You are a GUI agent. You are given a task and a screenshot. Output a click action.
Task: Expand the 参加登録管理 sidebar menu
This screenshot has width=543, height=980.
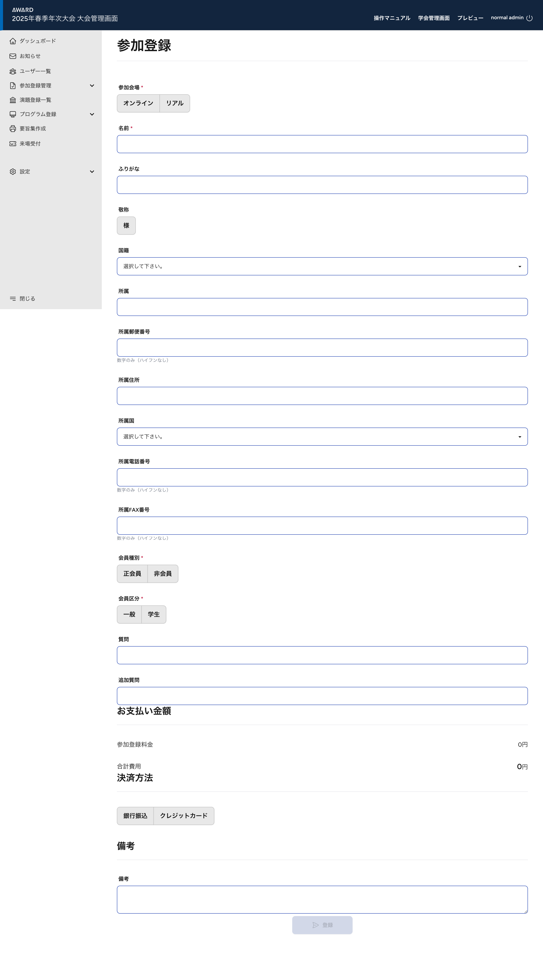pyautogui.click(x=92, y=86)
